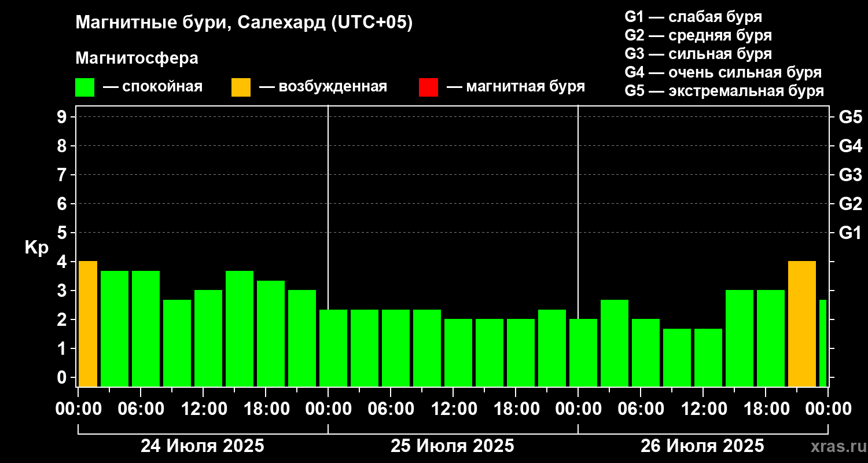Viewport: 868px width, 463px height.
Task: Click the 'G5' label on the right axis
Action: [850, 117]
